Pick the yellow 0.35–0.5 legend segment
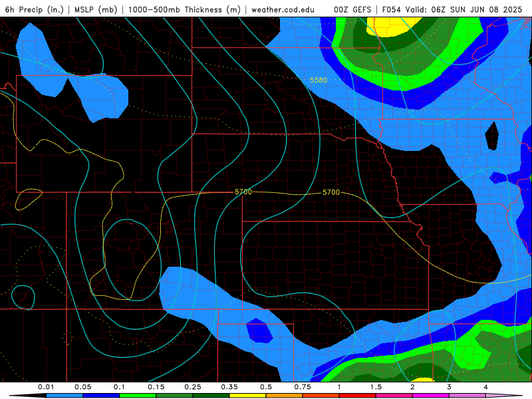 pyautogui.click(x=248, y=396)
